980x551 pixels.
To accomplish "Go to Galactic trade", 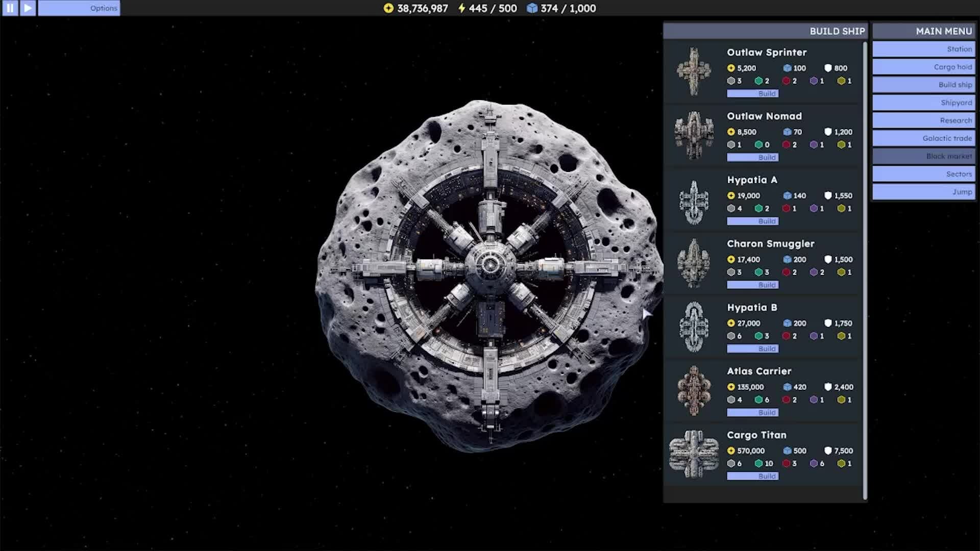I will pos(923,138).
